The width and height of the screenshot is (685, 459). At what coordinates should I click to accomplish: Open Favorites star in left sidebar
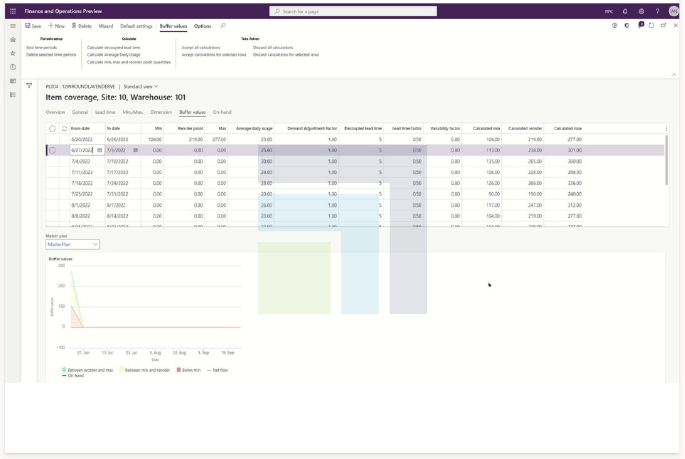click(13, 53)
